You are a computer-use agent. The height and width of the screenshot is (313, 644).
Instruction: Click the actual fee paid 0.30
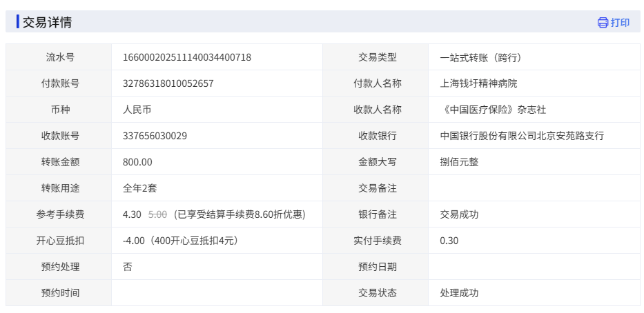coord(449,241)
